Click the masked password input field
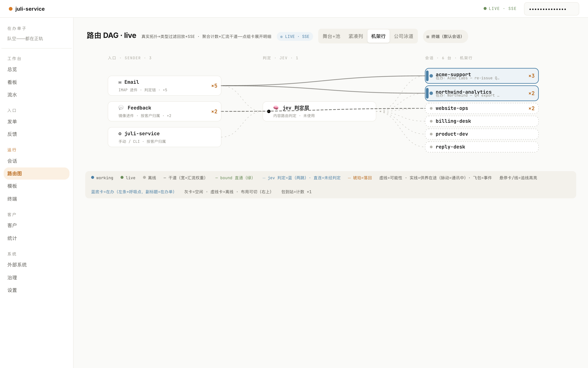 (x=551, y=9)
